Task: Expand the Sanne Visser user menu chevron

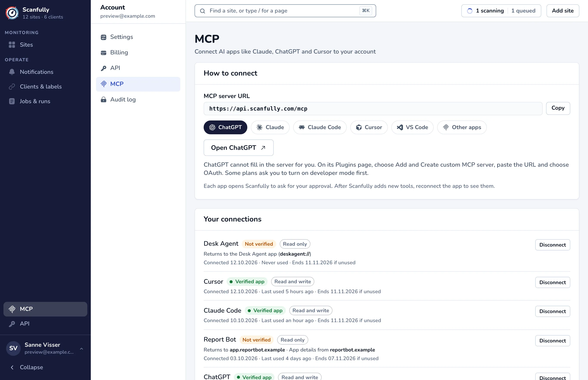Action: point(81,348)
